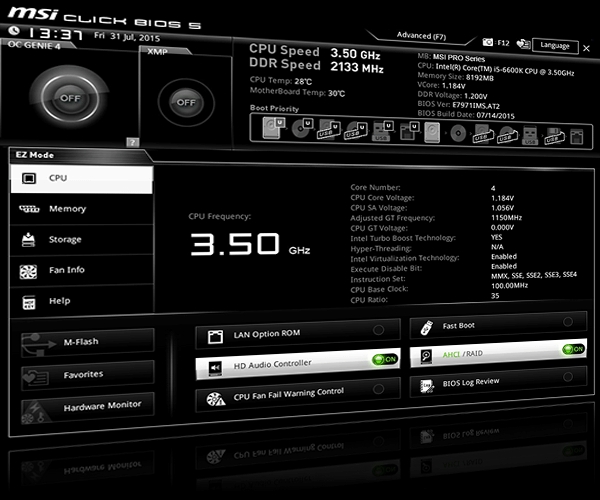
Task: Open the Hardware Monitor
Action: pyautogui.click(x=88, y=407)
